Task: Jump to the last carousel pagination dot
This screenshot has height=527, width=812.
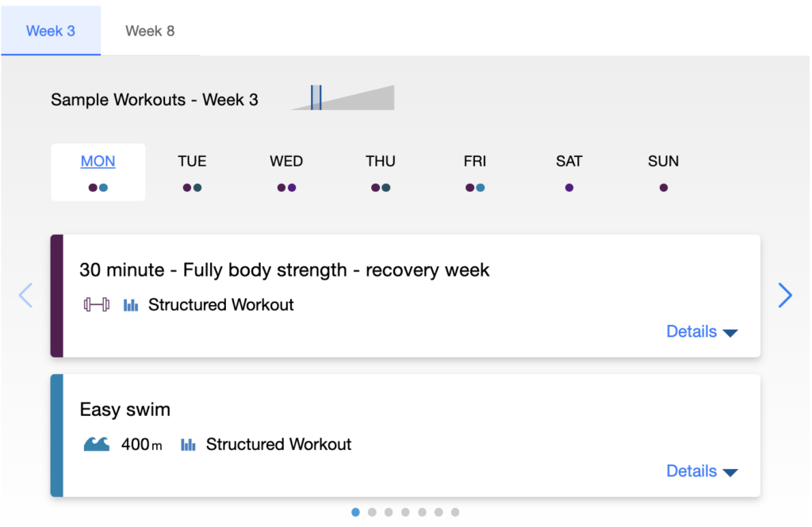Action: tap(455, 512)
